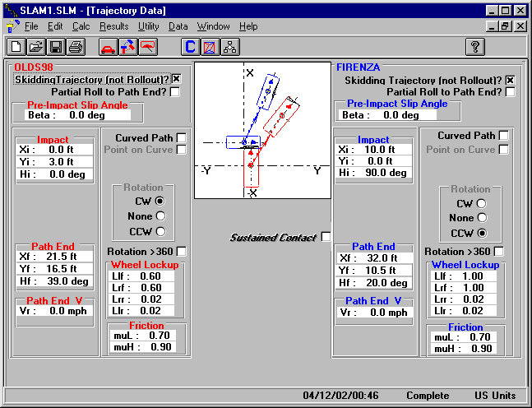
Task: Click FIRENZA Llf wheel lockup 1.00
Action: tap(464, 276)
